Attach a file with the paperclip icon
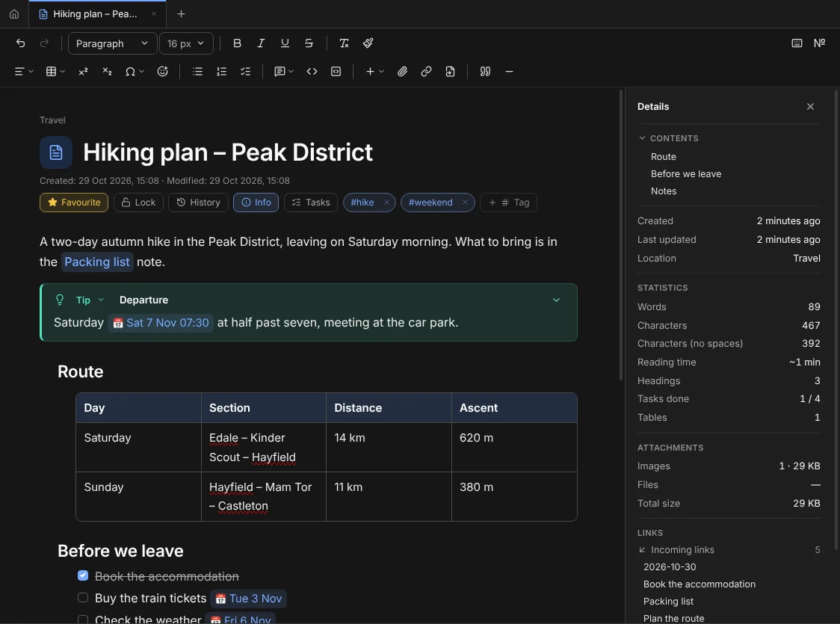 point(402,72)
